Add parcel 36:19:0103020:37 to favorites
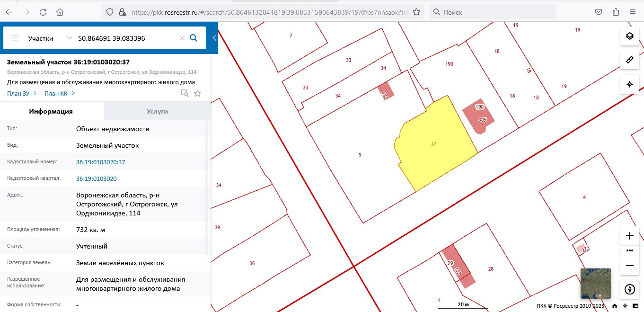The width and height of the screenshot is (644, 312). coord(198,94)
